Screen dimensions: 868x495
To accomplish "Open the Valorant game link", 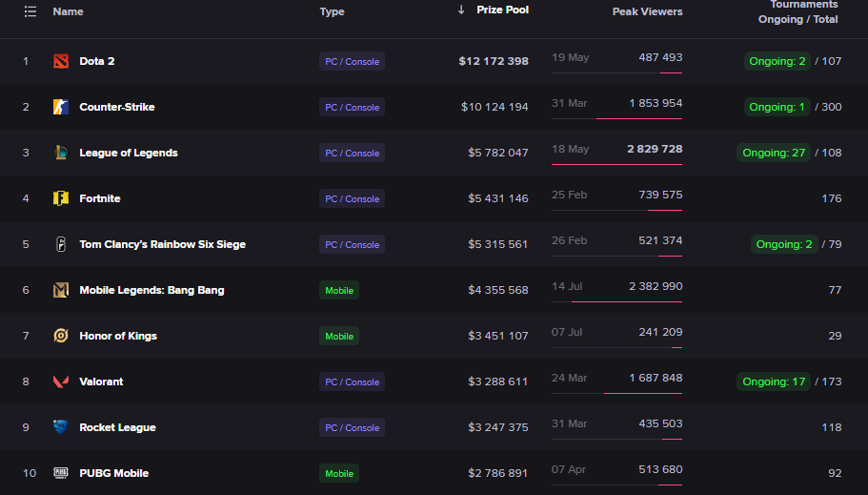I will point(101,382).
